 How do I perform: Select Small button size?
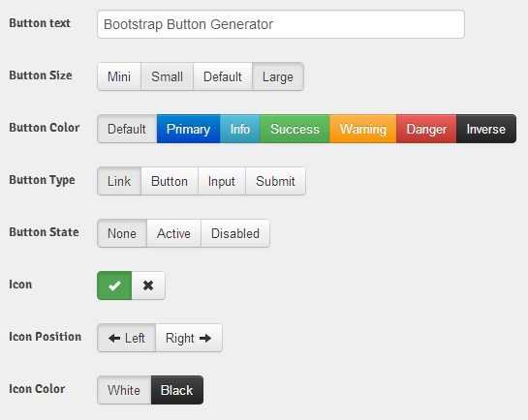pos(167,76)
